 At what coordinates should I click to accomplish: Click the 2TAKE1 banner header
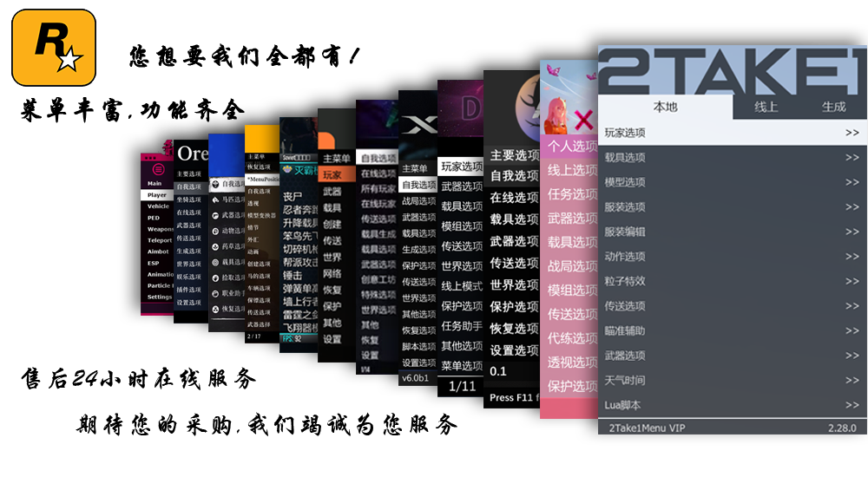(733, 70)
